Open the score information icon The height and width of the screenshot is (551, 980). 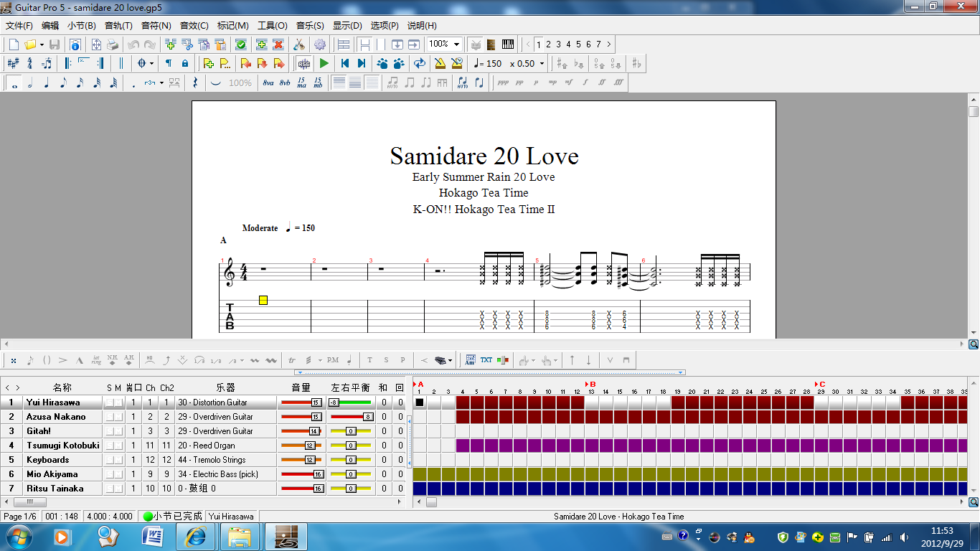pos(75,44)
